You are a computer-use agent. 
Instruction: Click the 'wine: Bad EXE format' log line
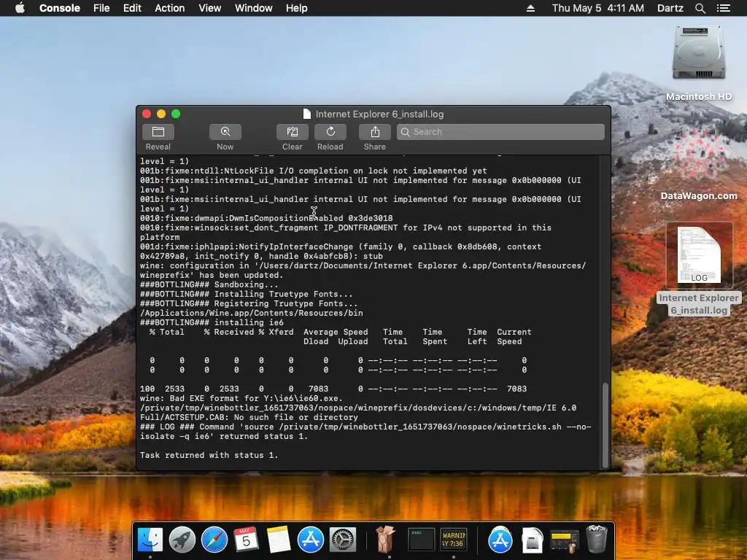pos(241,399)
